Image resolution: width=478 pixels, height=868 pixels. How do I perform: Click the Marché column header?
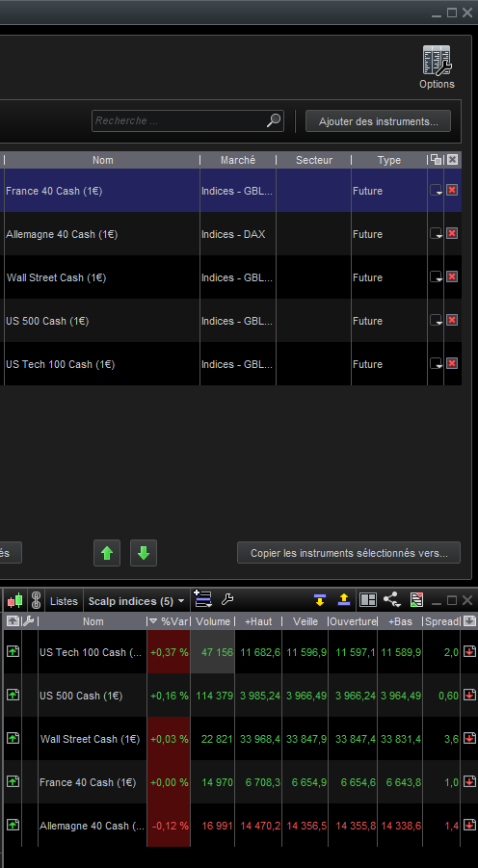point(238,160)
